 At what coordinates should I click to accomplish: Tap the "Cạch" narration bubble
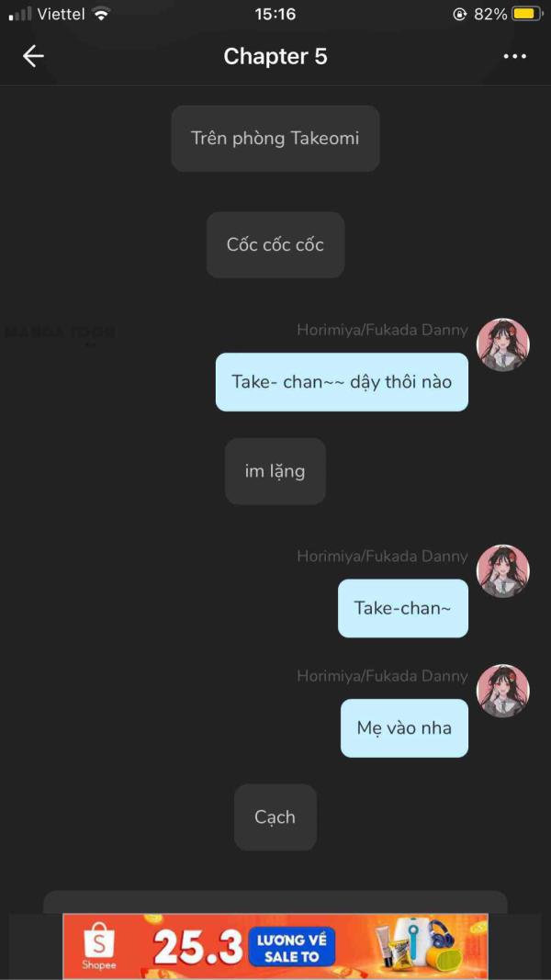[x=275, y=817]
